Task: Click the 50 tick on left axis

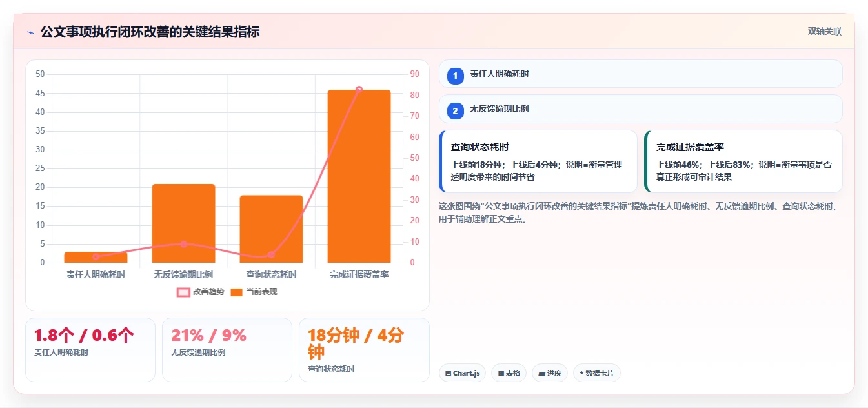Action: click(x=40, y=74)
